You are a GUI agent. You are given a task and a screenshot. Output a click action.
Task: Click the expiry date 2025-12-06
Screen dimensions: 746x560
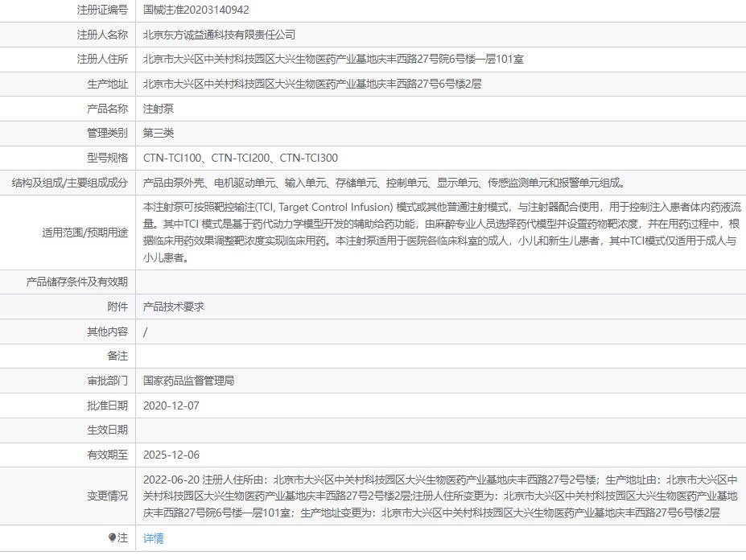(171, 455)
